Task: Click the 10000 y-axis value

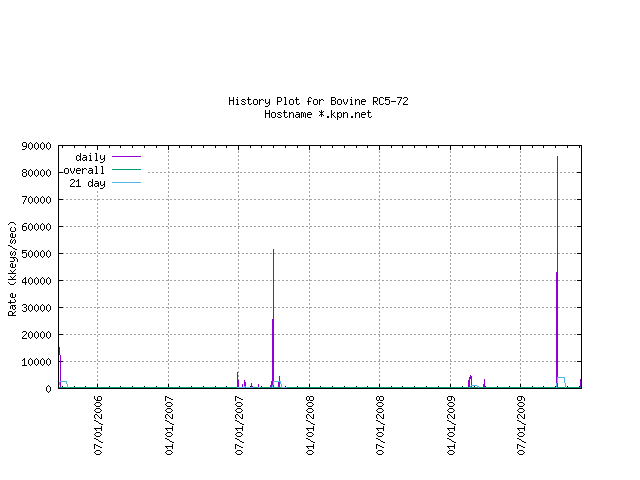Action: click(36, 362)
